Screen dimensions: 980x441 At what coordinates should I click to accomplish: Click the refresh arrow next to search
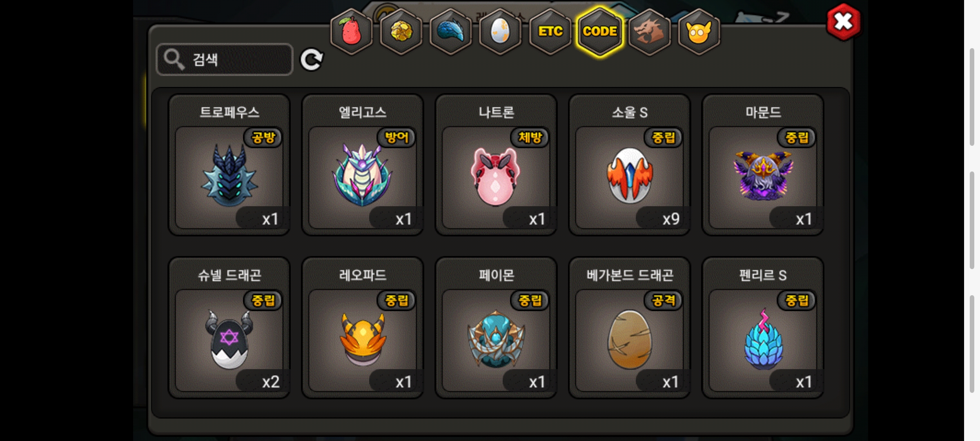(312, 60)
